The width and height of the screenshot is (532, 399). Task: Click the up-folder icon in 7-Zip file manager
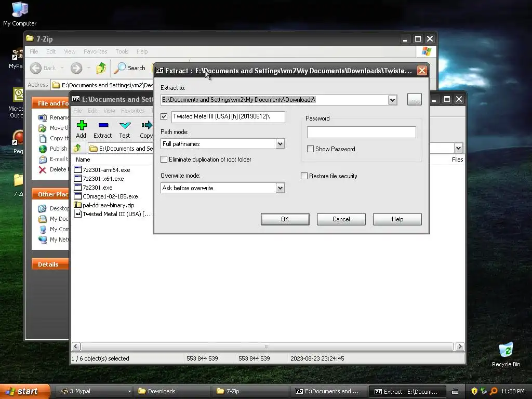77,148
